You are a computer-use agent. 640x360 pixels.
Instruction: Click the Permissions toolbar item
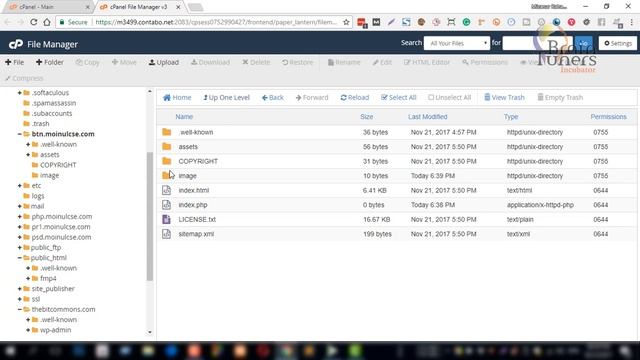click(x=485, y=62)
